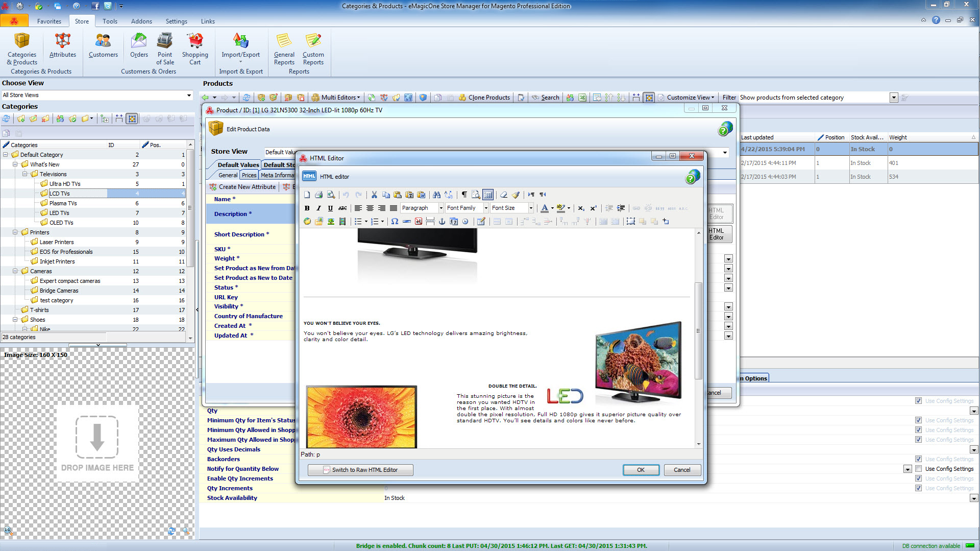
Task: Click HTML editor help question mark icon
Action: 693,177
